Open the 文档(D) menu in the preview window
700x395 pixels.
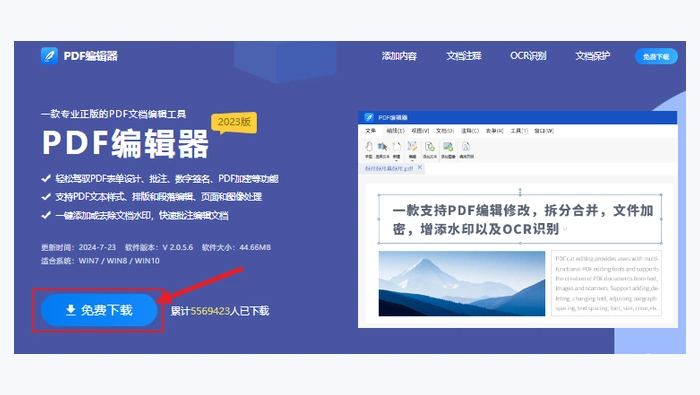coord(445,131)
